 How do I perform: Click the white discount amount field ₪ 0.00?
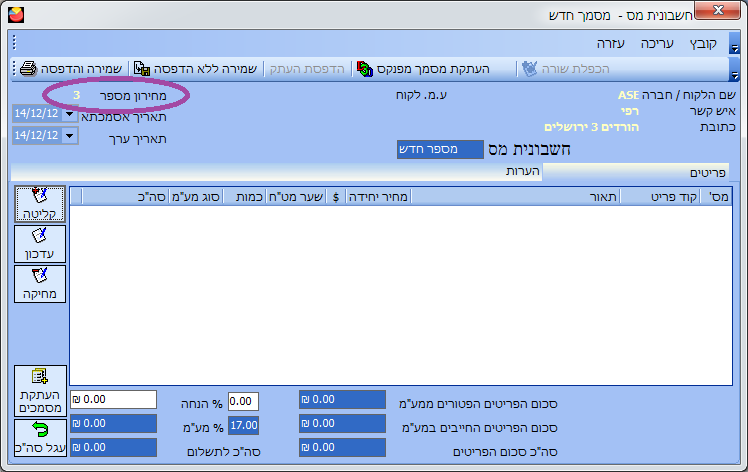tap(113, 399)
